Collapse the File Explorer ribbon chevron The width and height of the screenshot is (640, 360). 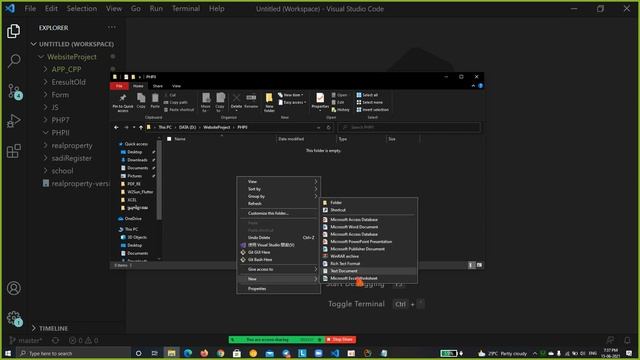click(473, 86)
